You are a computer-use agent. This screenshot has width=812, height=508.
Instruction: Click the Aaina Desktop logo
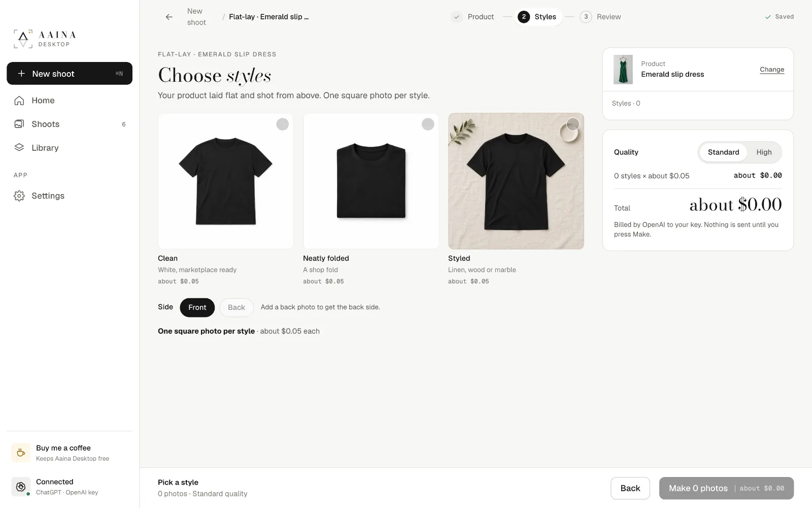tap(45, 39)
